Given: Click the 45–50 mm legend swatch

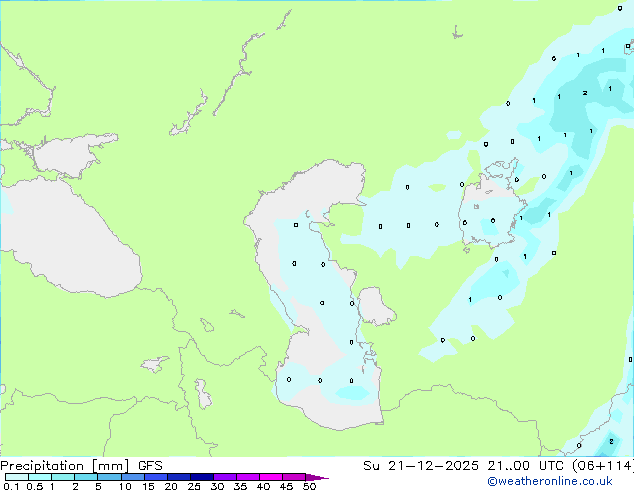Looking at the screenshot, I should (x=294, y=477).
